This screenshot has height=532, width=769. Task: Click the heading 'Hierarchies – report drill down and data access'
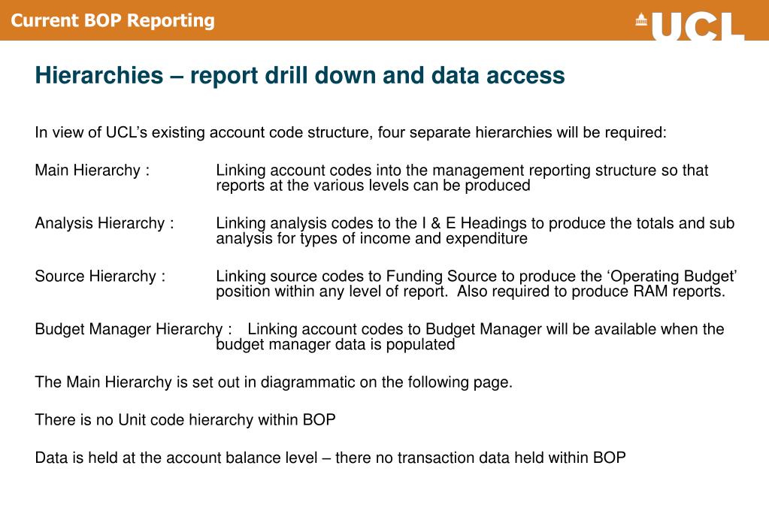pyautogui.click(x=300, y=75)
